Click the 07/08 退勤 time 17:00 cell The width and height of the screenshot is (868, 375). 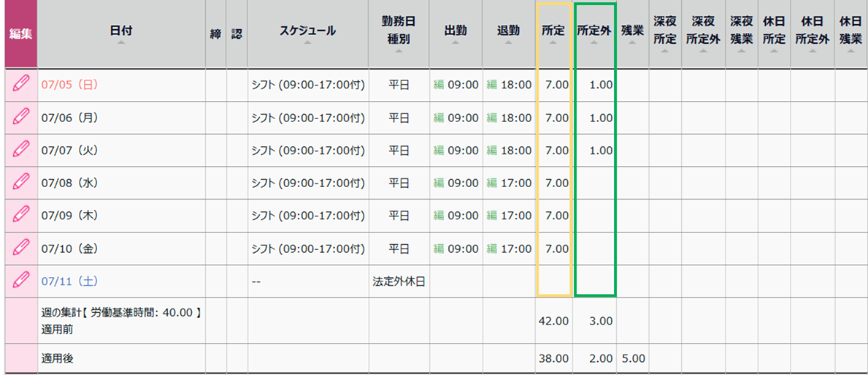(516, 183)
